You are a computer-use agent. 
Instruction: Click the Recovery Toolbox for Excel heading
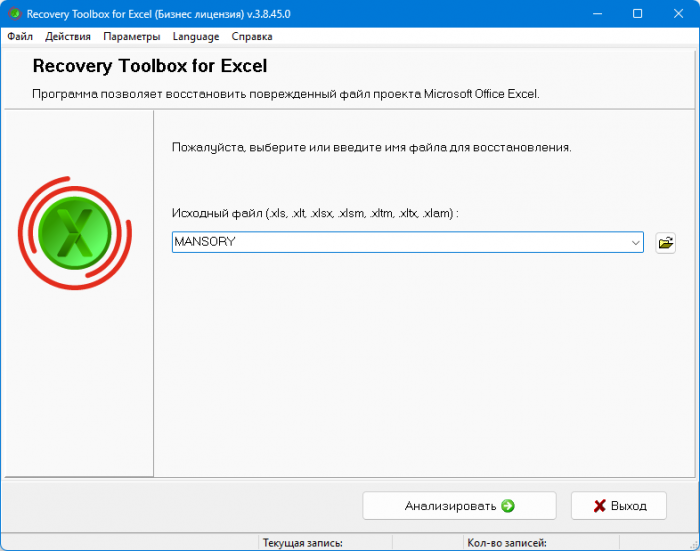point(150,67)
